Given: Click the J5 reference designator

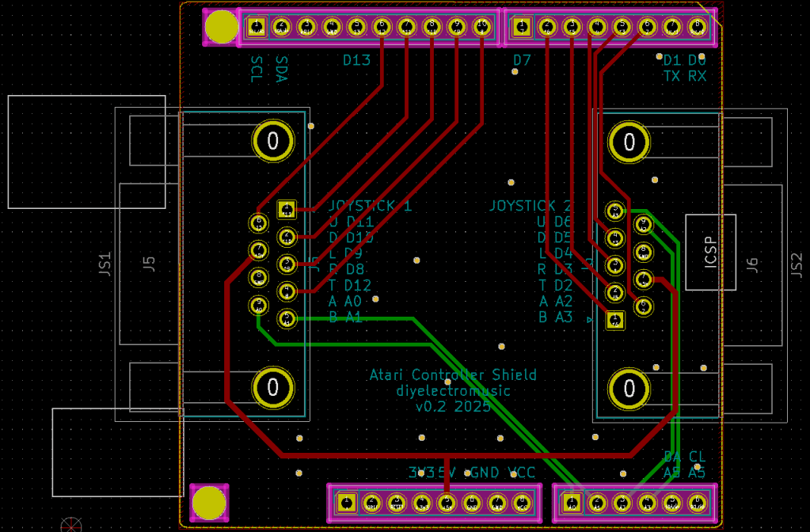Looking at the screenshot, I should 149,264.
